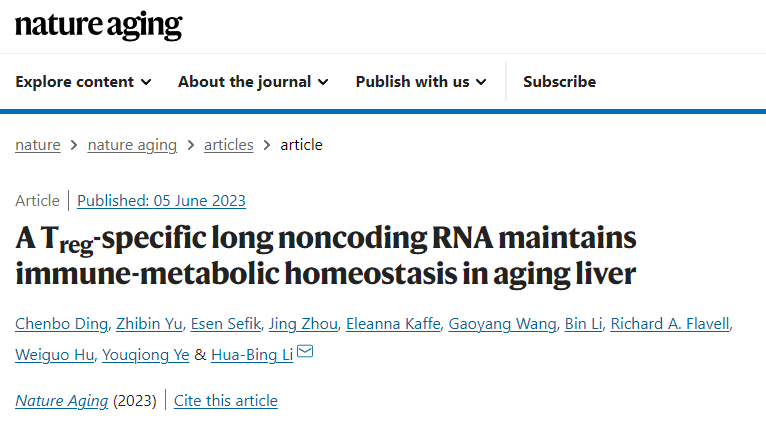This screenshot has height=422, width=766.
Task: Click author Eleanna Kaffe
Action: 393,324
